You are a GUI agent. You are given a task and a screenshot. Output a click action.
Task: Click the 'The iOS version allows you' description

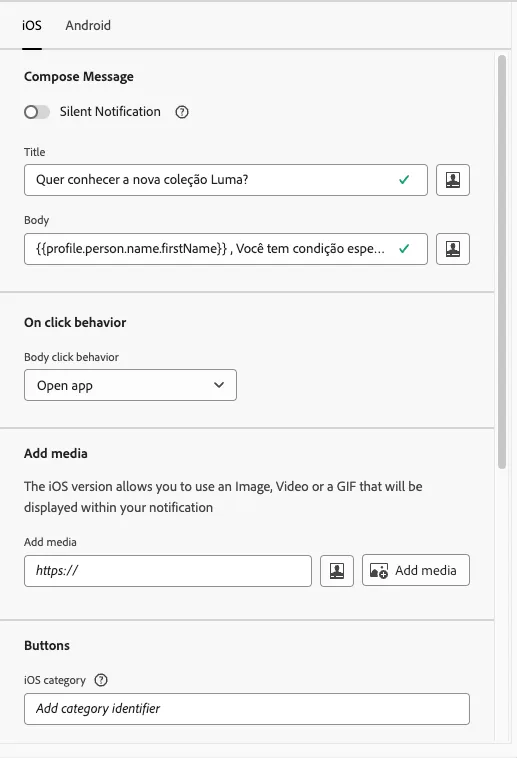pyautogui.click(x=223, y=497)
